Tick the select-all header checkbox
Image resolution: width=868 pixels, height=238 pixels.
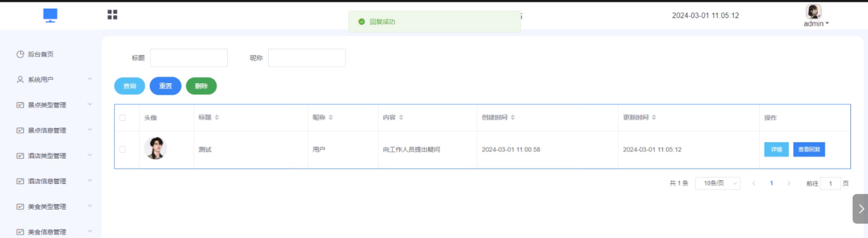[x=122, y=117]
